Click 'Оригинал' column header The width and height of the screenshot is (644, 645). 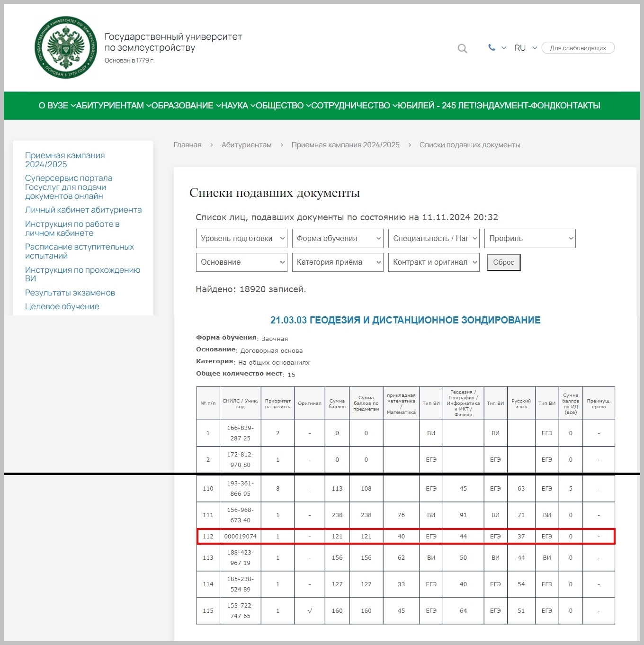[x=310, y=403]
